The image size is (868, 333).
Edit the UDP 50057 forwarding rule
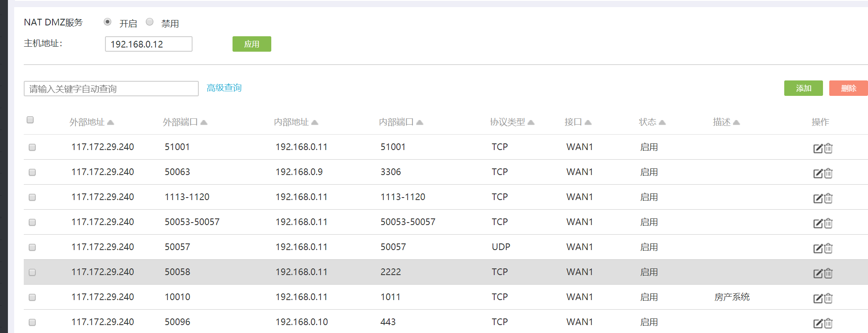pyautogui.click(x=818, y=248)
